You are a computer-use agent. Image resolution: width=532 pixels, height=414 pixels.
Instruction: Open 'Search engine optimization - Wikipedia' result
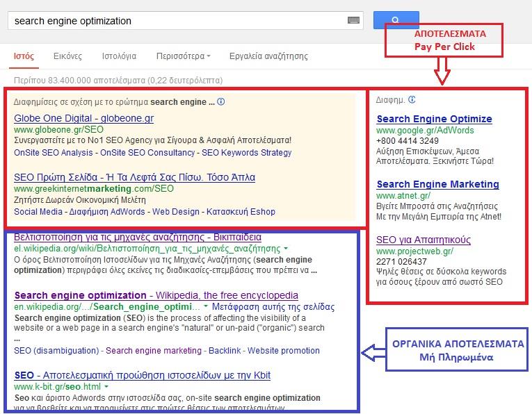tap(156, 295)
